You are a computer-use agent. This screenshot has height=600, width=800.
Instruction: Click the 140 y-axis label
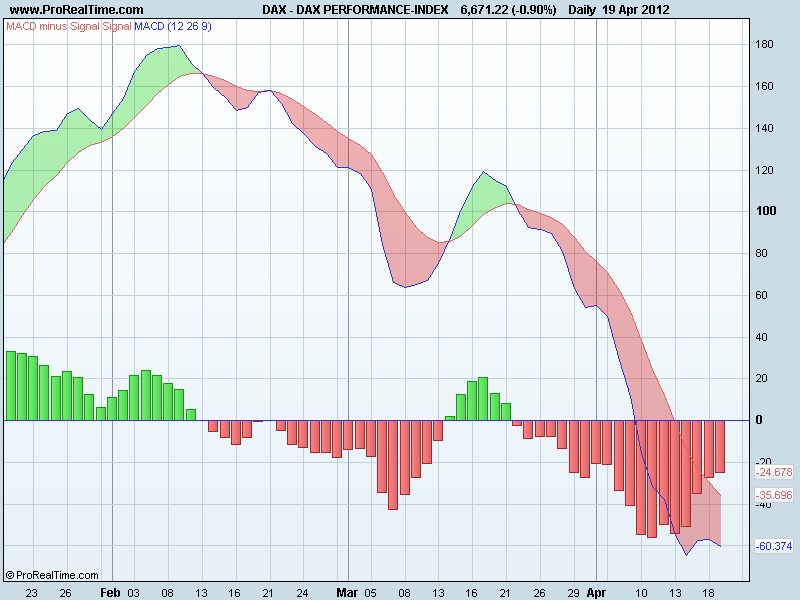click(764, 128)
